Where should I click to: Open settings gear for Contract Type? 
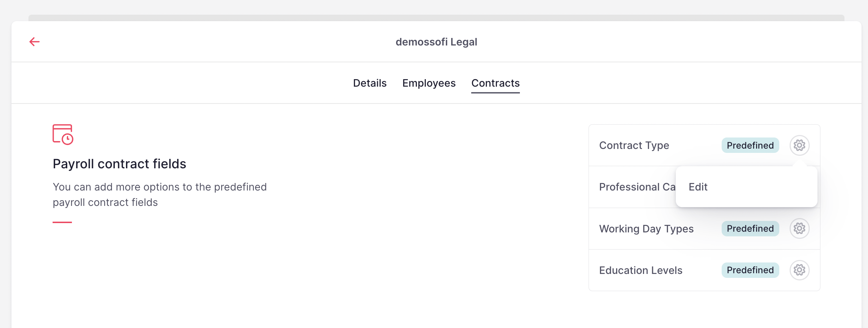(x=800, y=145)
